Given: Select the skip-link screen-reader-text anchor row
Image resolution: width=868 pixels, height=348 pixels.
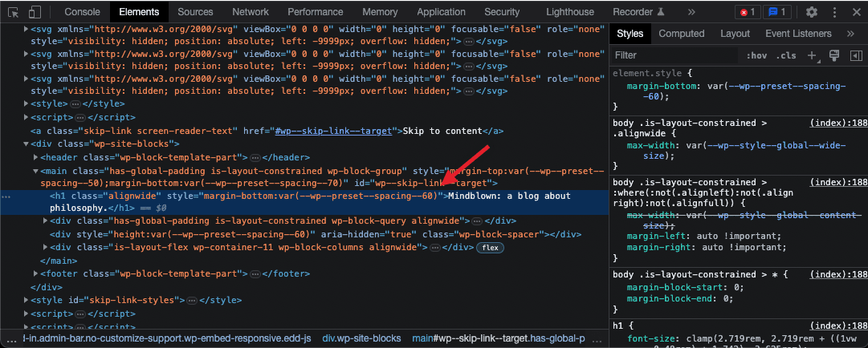Looking at the screenshot, I should click(267, 131).
